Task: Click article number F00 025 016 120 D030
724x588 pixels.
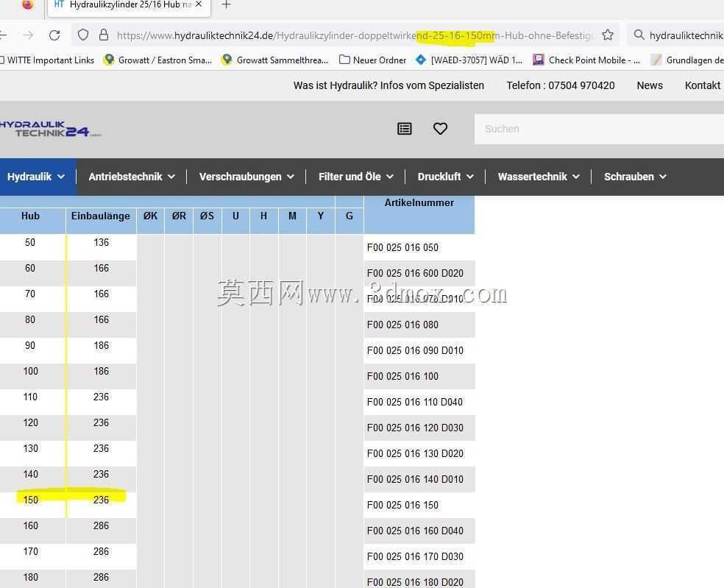Action: click(x=415, y=428)
